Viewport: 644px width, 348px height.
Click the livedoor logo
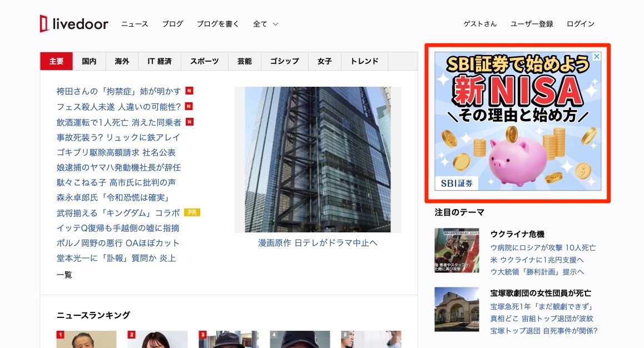[74, 24]
